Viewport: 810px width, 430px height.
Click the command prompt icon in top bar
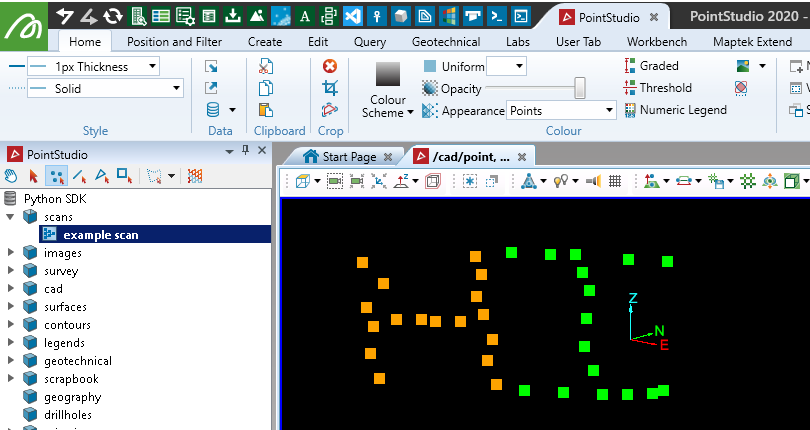496,17
